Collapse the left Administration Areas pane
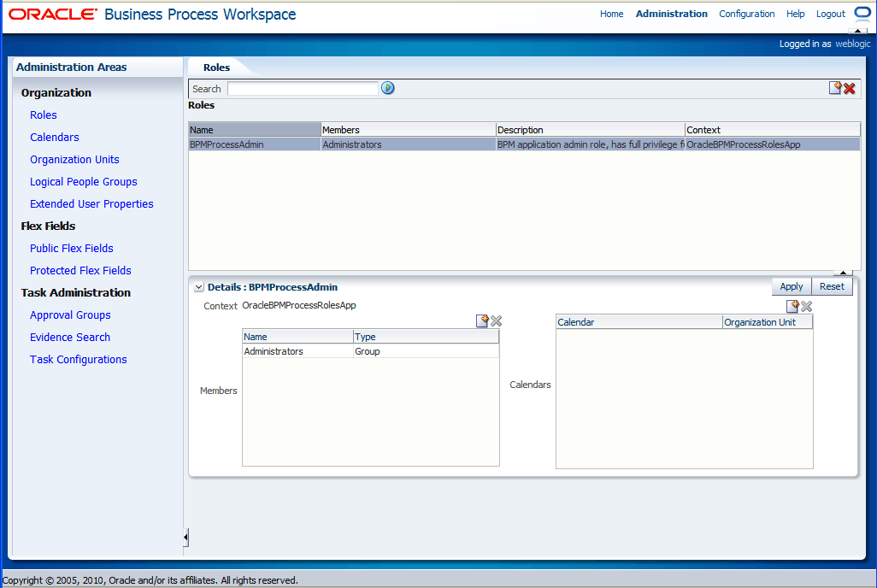Viewport: 877px width, 588px height. tap(185, 538)
